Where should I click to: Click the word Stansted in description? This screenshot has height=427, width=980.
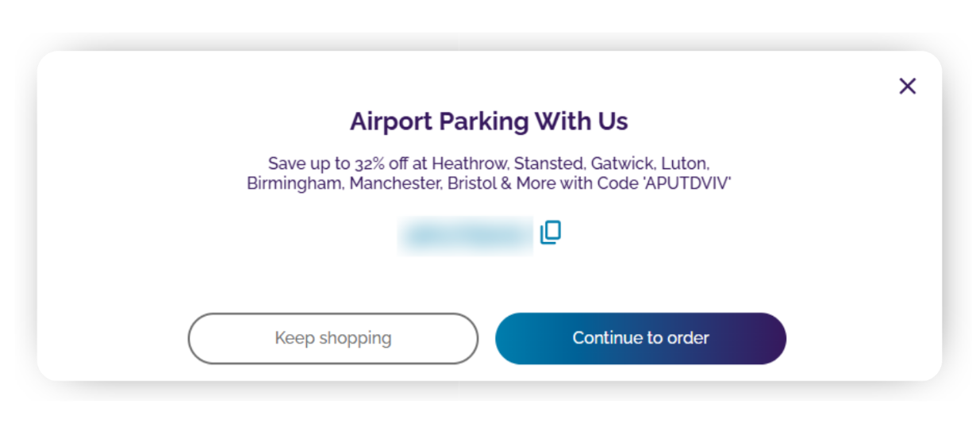[548, 163]
